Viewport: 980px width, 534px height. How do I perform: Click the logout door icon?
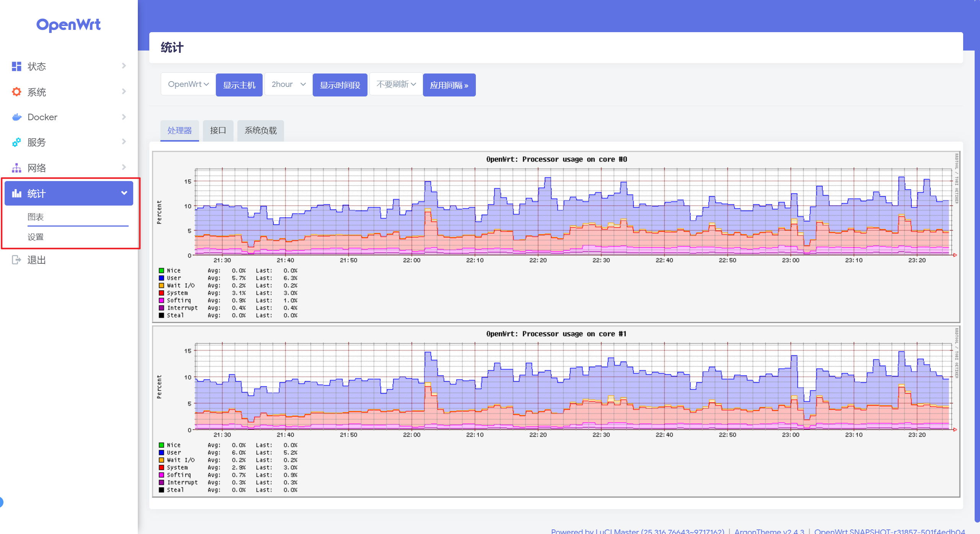[16, 260]
